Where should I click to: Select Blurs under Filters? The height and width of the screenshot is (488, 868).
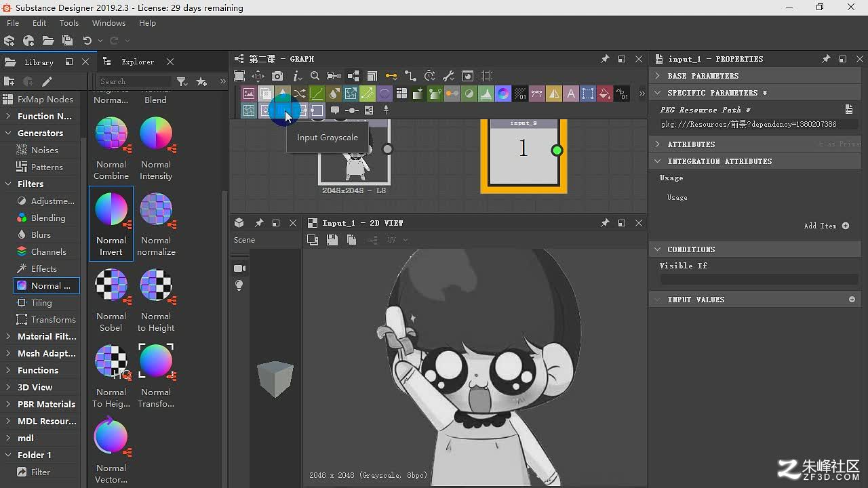(41, 235)
